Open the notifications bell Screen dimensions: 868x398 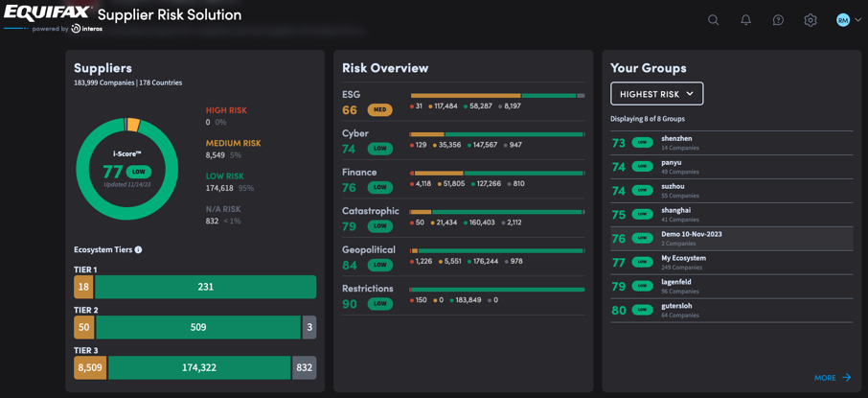point(745,20)
